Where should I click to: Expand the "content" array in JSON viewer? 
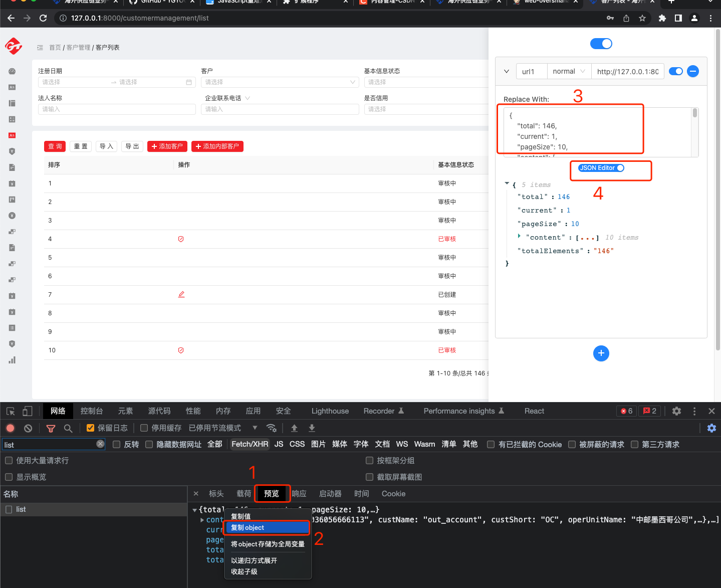tap(519, 236)
